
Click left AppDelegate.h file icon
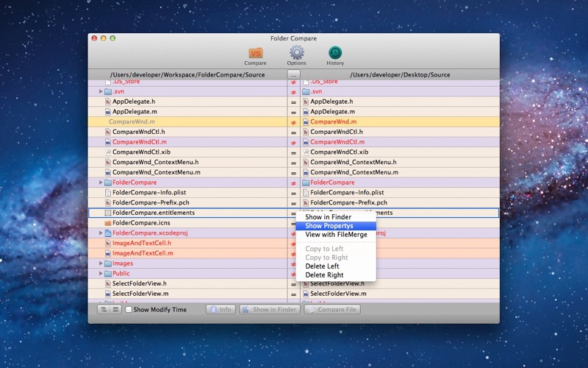107,102
